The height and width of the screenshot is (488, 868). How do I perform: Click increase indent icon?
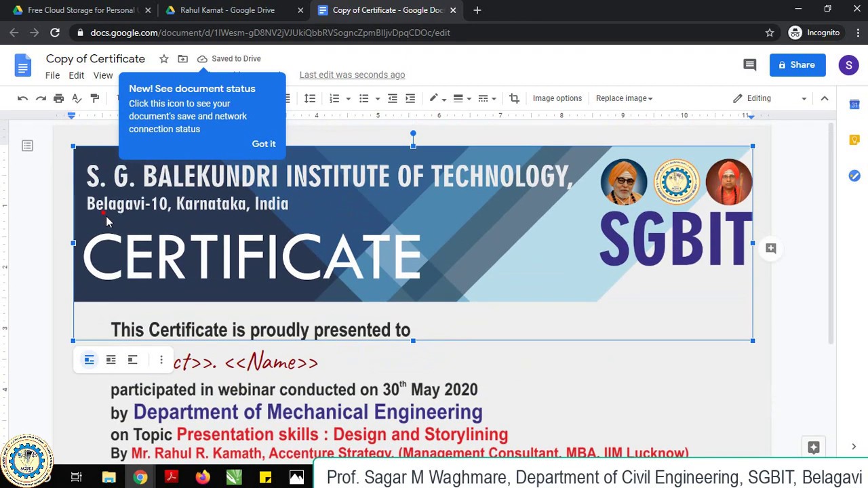[x=410, y=98]
